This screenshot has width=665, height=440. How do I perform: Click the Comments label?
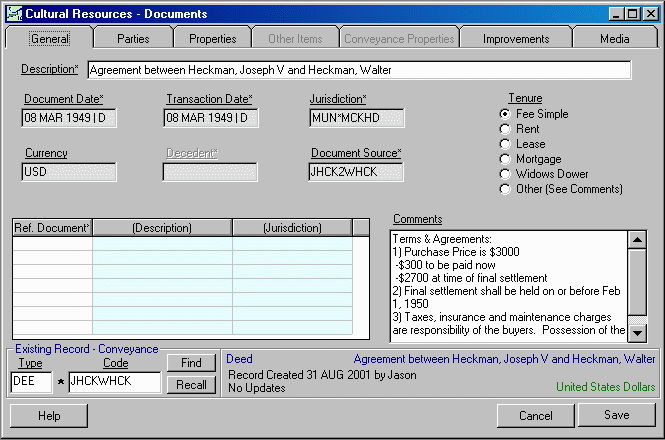[x=418, y=219]
